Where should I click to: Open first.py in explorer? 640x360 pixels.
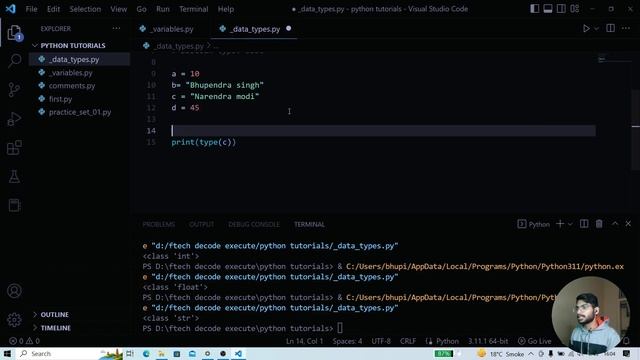80,99
